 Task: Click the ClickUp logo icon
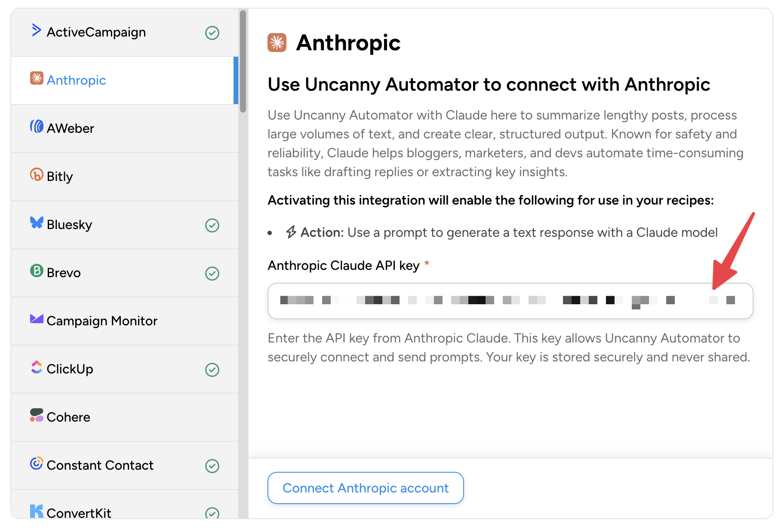pos(37,367)
